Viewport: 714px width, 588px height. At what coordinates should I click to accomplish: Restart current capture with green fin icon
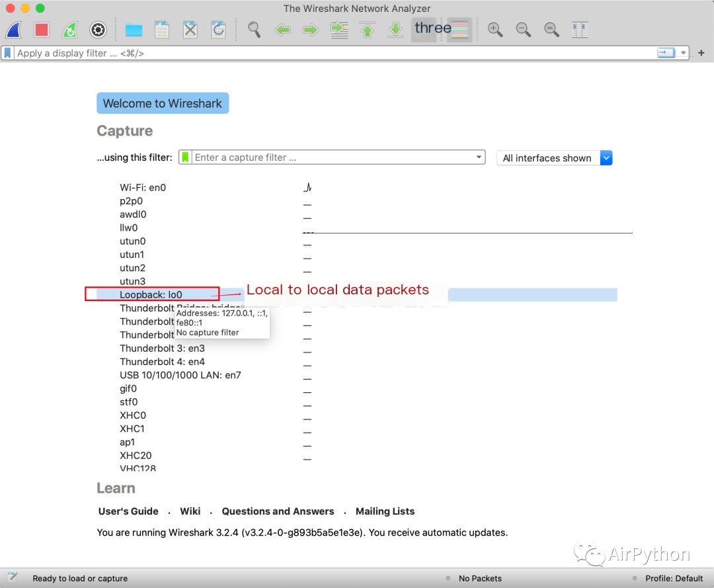[x=70, y=30]
